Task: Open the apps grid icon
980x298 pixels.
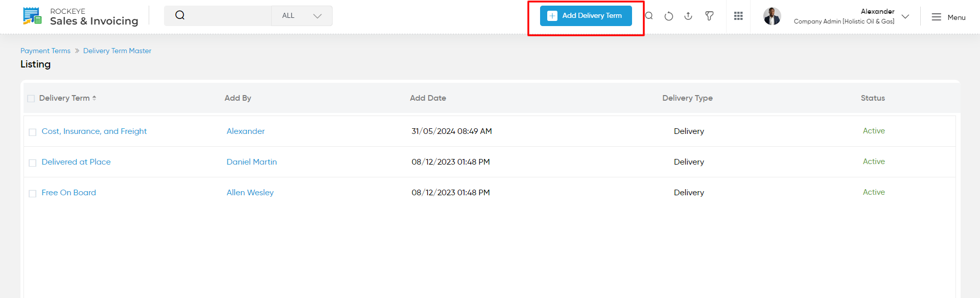Action: 738,16
